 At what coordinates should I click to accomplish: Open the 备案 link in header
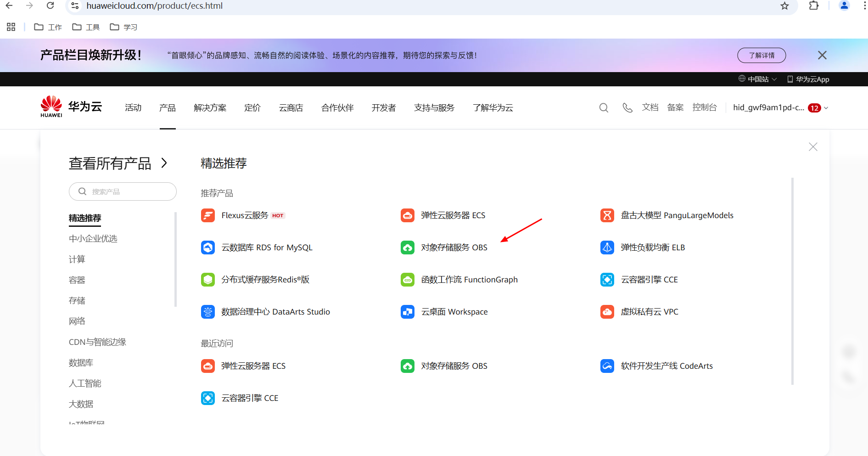click(x=675, y=107)
